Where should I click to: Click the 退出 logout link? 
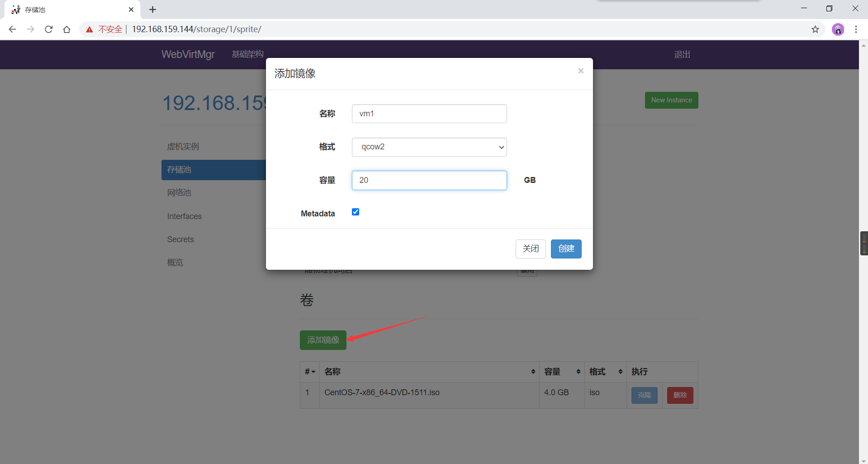[682, 54]
